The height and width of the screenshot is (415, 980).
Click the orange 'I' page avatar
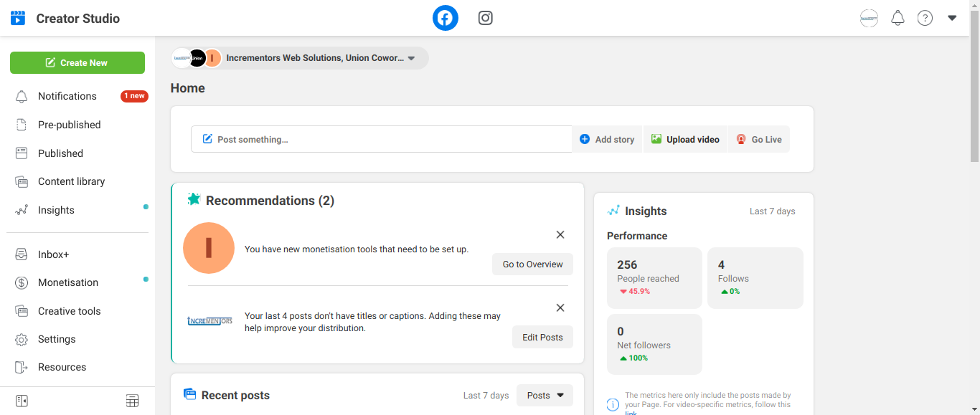tap(209, 248)
